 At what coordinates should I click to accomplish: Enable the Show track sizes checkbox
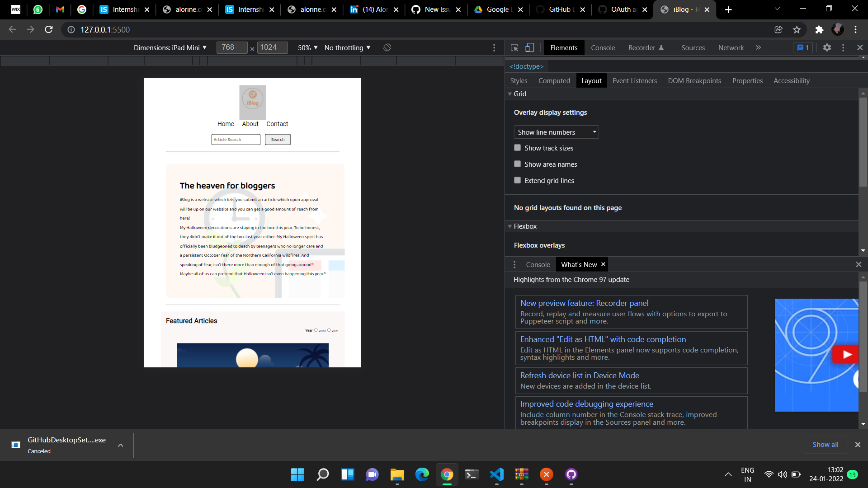517,148
